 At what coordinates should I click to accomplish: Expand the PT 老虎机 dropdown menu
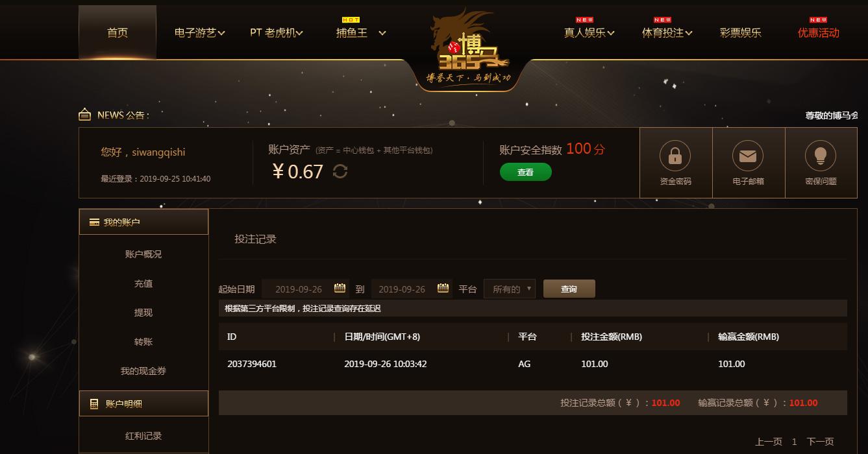277,32
